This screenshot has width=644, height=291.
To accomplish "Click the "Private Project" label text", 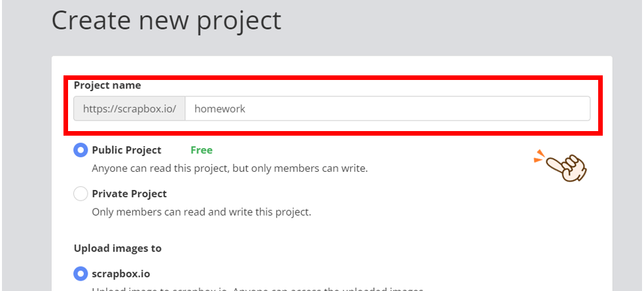I will pyautogui.click(x=130, y=194).
